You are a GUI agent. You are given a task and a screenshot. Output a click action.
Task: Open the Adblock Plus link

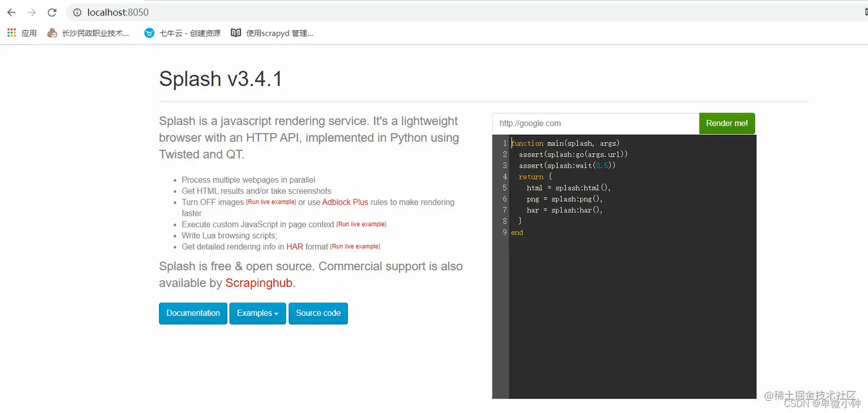tap(345, 202)
